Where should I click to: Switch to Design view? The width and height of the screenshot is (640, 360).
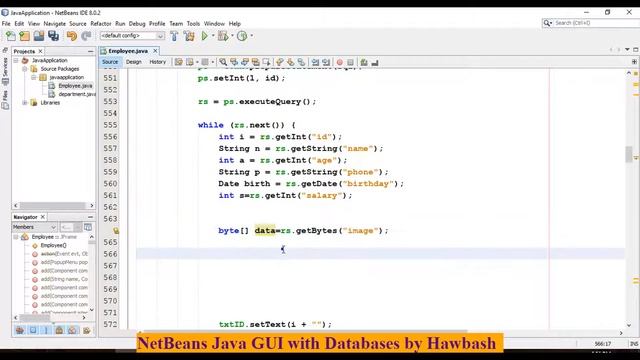coord(133,62)
